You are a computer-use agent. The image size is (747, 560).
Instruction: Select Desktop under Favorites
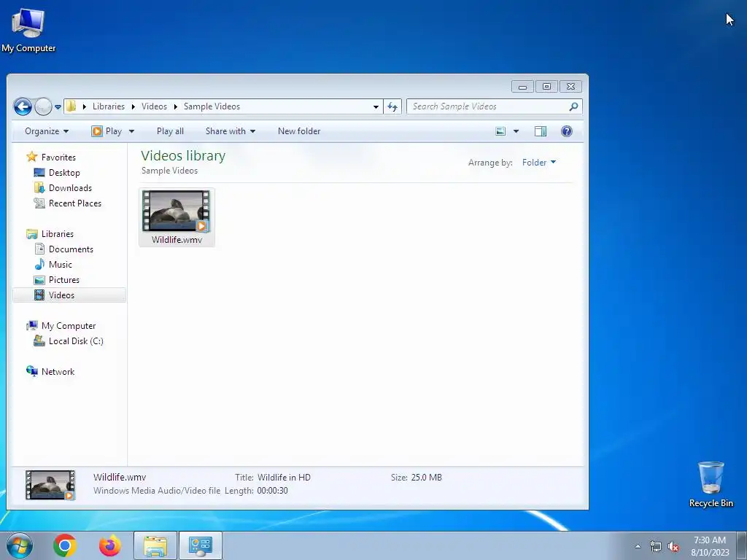tap(64, 173)
